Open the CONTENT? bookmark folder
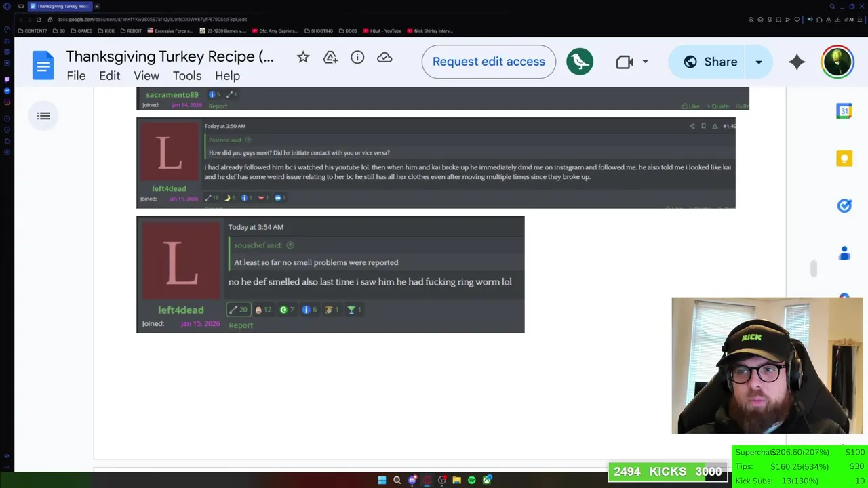This screenshot has width=868, height=488. pyautogui.click(x=33, y=30)
